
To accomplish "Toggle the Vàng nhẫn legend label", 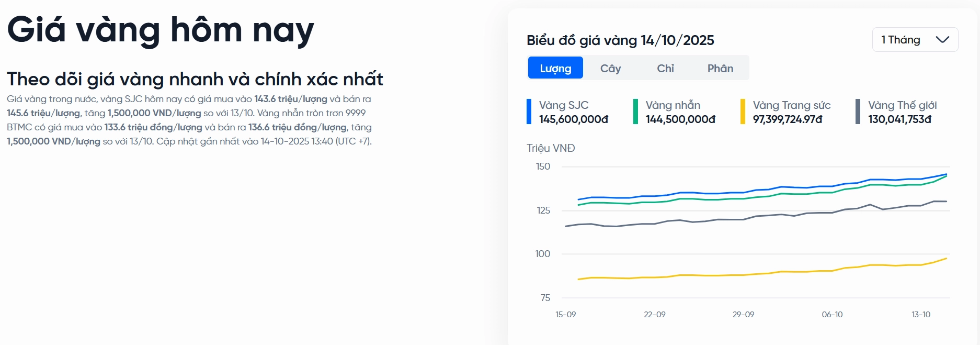I will 673,105.
